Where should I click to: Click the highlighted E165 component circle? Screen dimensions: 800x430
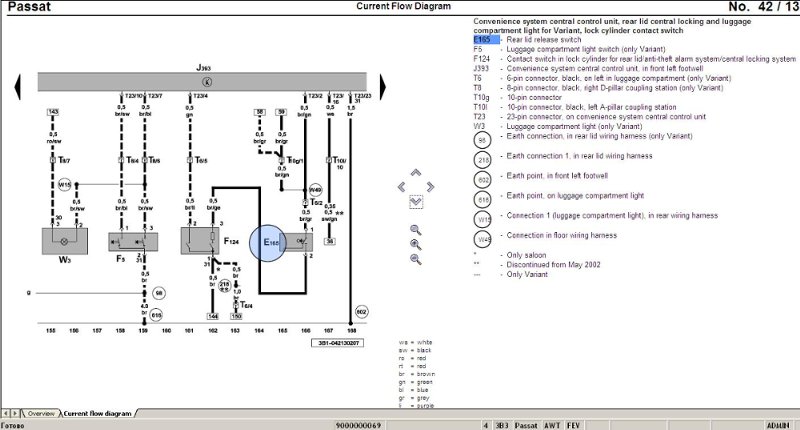(268, 243)
